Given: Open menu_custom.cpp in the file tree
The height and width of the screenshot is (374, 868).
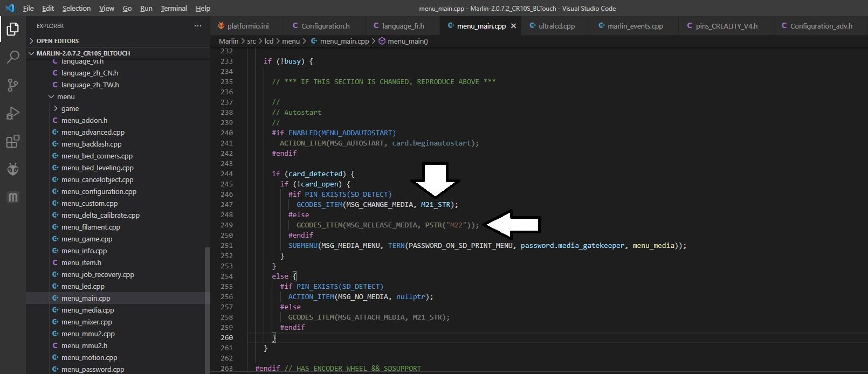Looking at the screenshot, I should click(118, 203).
